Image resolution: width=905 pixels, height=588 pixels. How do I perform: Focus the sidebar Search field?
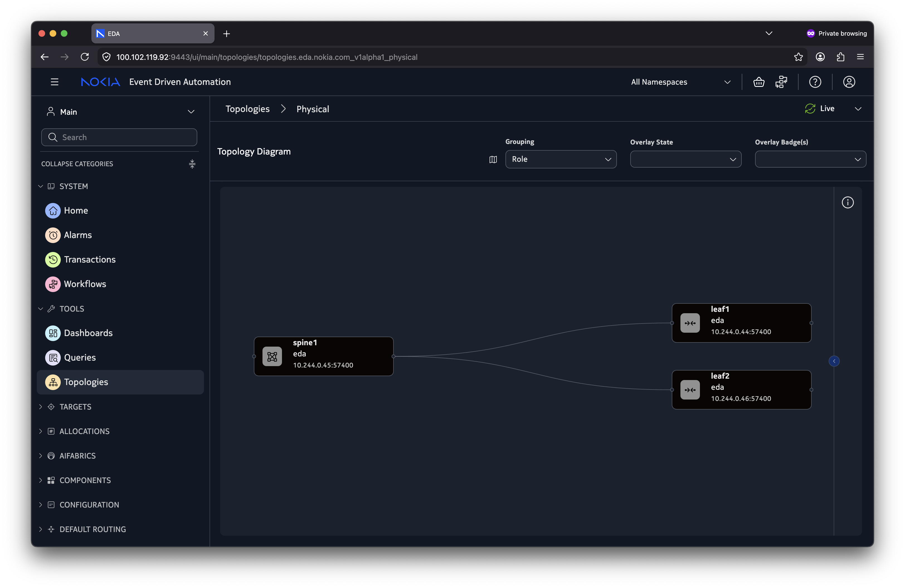pos(119,137)
